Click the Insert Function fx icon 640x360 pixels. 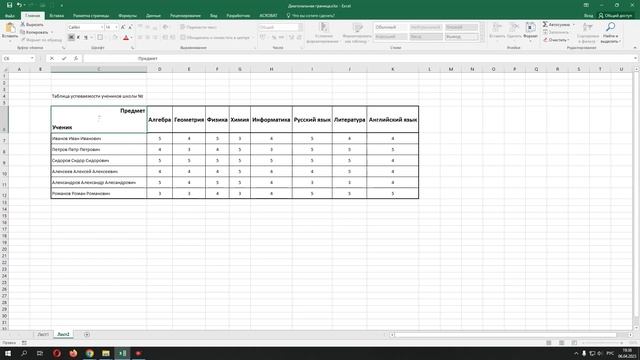[x=76, y=58]
